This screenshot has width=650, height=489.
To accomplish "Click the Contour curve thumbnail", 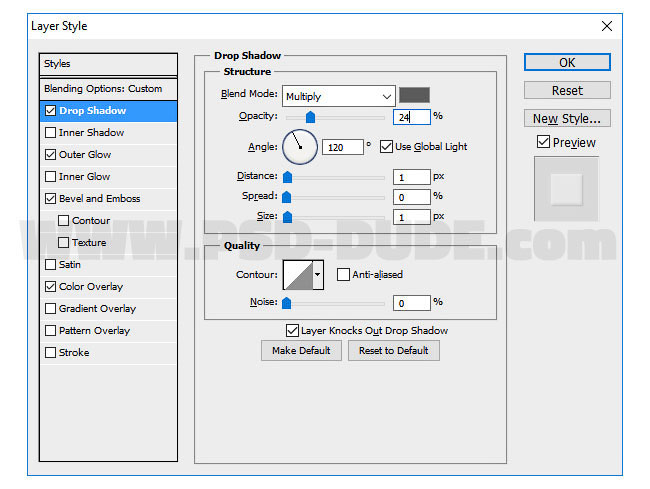I will tap(298, 274).
